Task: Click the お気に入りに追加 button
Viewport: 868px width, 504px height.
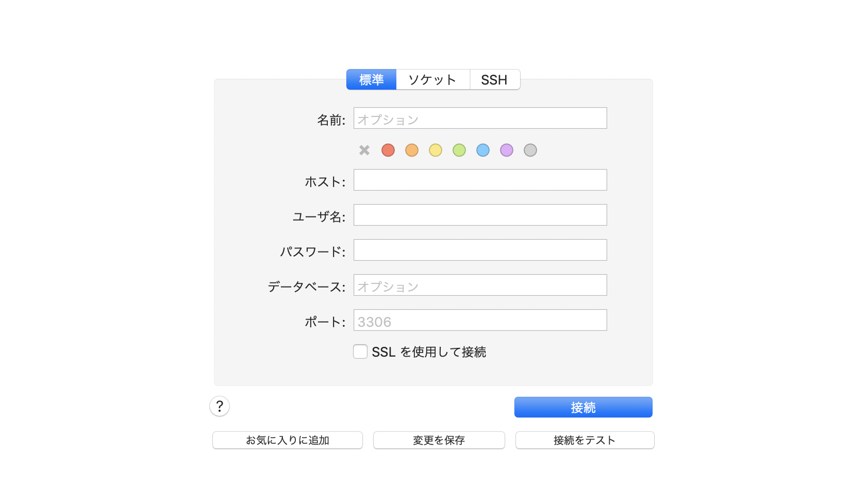Action: click(x=288, y=440)
